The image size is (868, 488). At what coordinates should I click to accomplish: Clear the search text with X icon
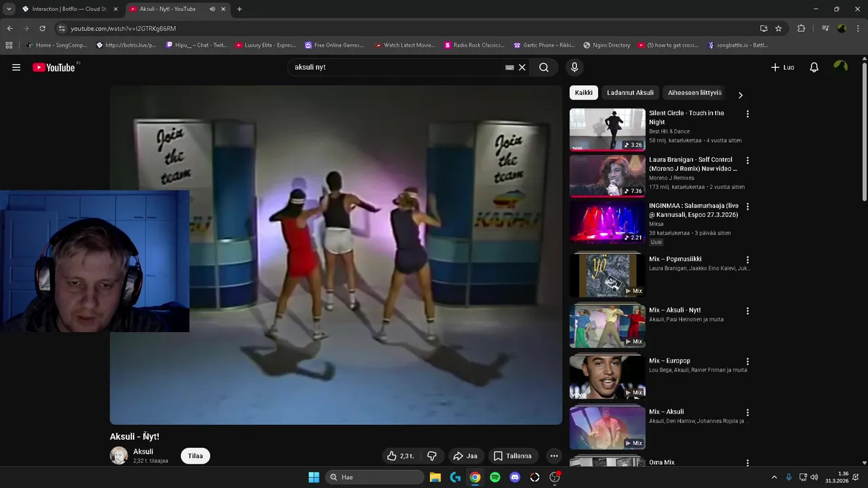(x=522, y=67)
